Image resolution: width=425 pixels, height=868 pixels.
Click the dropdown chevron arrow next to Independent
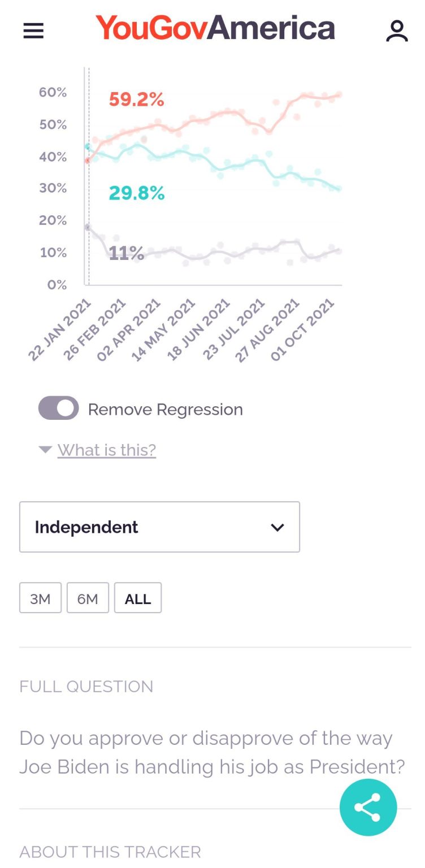coord(277,527)
